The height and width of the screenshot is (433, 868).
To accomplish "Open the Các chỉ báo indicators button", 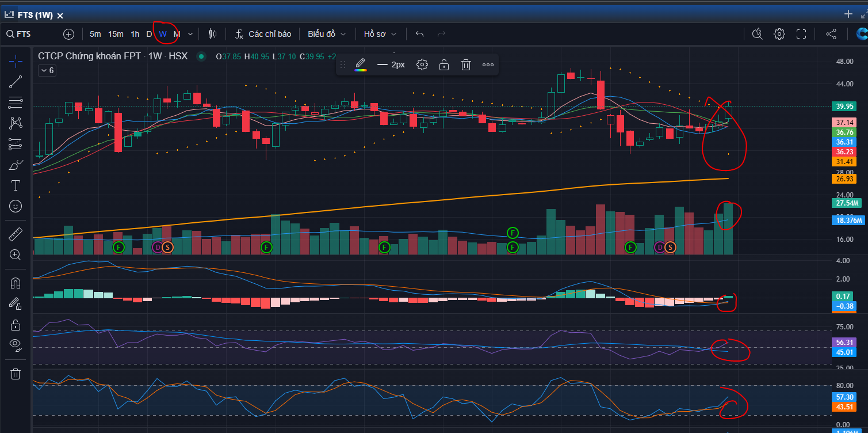I will (263, 34).
